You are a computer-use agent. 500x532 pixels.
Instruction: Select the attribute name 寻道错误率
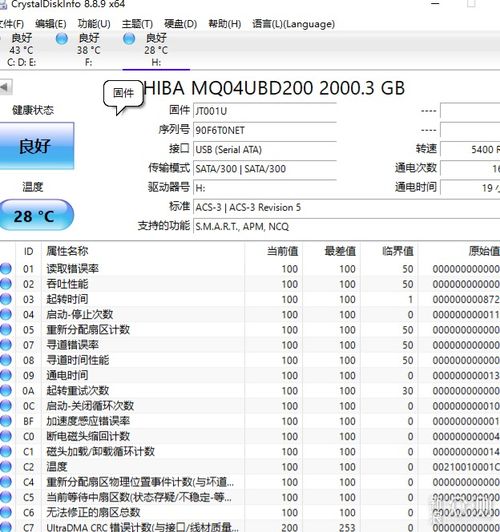point(72,345)
